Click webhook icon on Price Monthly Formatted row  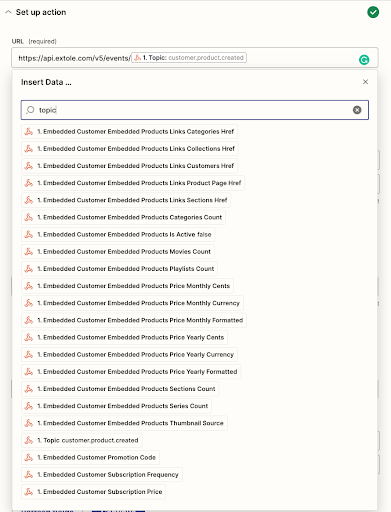coord(29,320)
